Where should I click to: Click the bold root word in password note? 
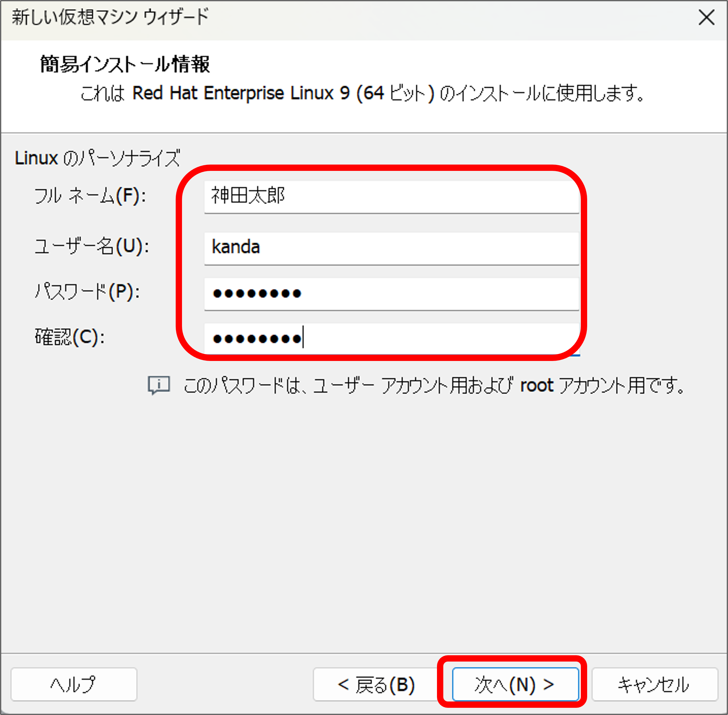(536, 385)
